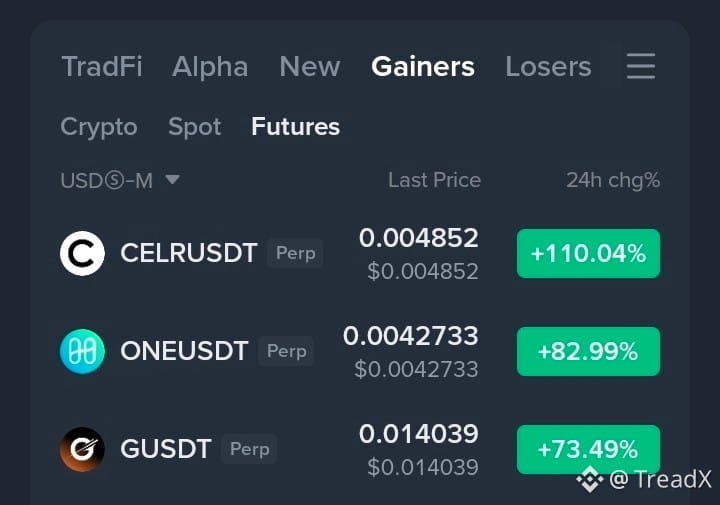Tap the +82.99% change badge
This screenshot has width=720, height=505.
[588, 351]
